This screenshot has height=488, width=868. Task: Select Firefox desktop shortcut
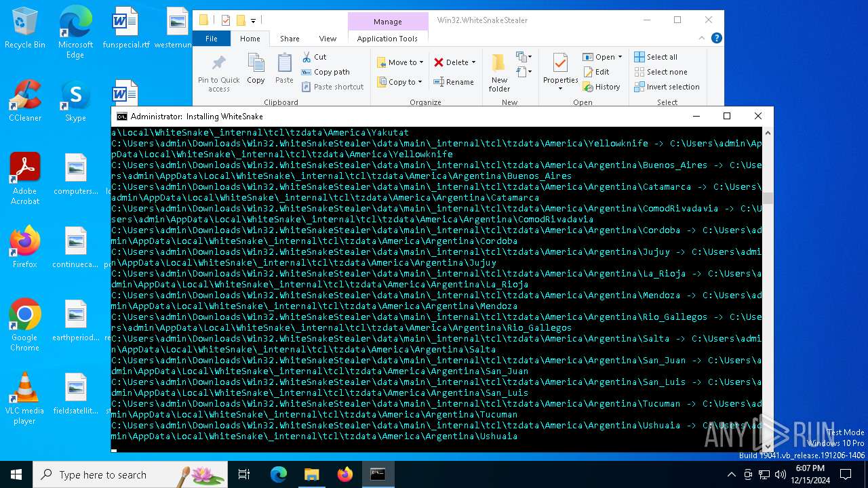click(25, 247)
